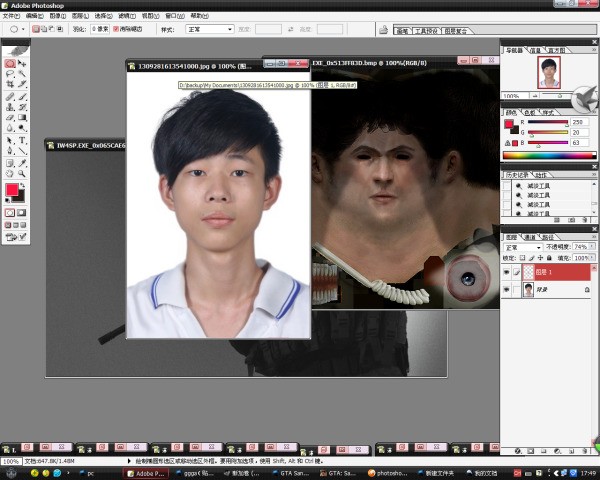Click the red foreground color swatch
The height and width of the screenshot is (480, 600).
coord(13,189)
